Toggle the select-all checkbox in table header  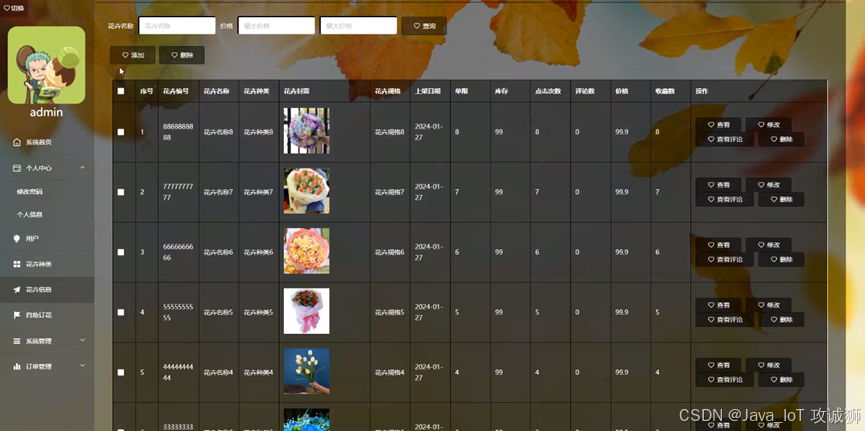(121, 91)
